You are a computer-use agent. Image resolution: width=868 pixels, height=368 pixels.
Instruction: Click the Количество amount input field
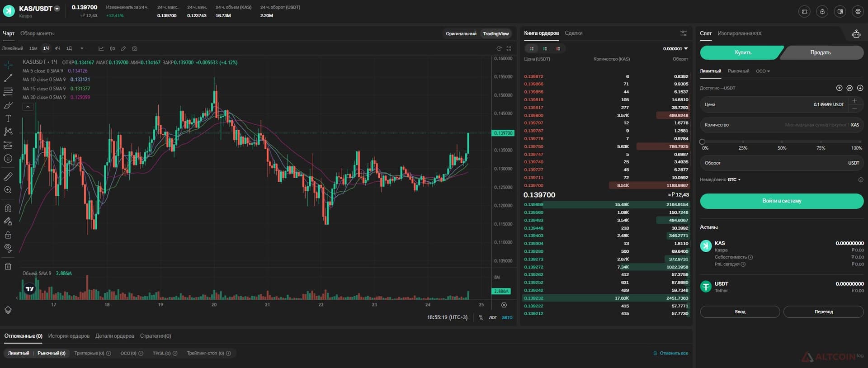point(782,125)
